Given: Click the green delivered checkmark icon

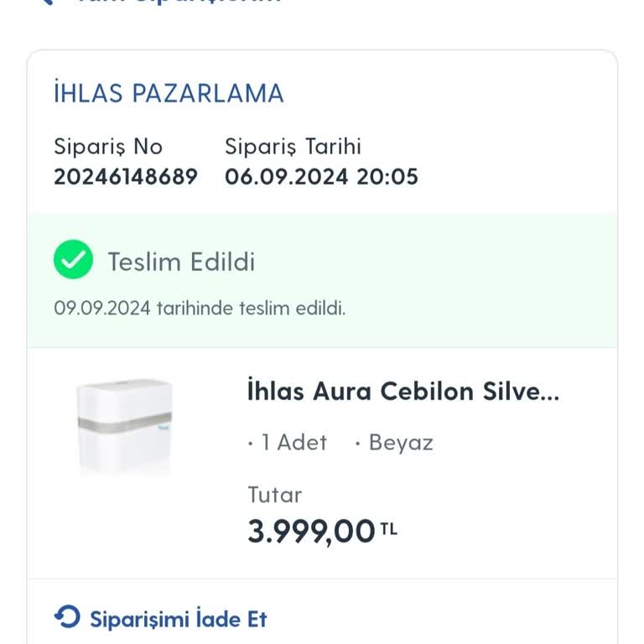Looking at the screenshot, I should (73, 261).
